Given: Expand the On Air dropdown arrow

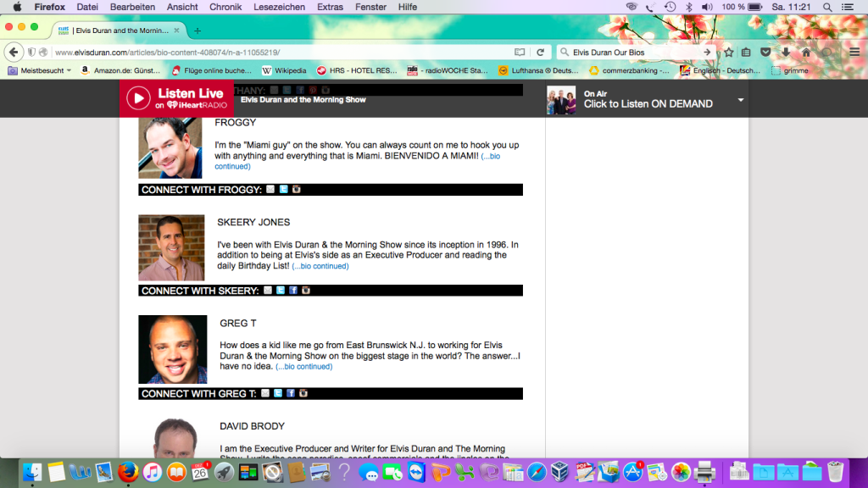Looking at the screenshot, I should tap(741, 100).
